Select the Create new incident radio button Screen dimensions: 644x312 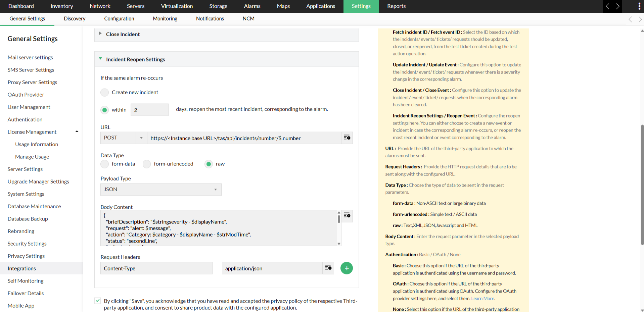tap(104, 92)
